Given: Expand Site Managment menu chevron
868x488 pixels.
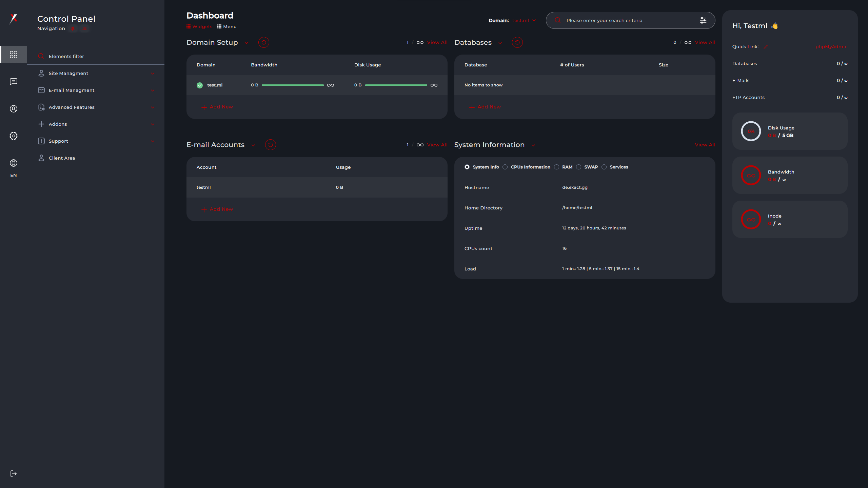Looking at the screenshot, I should point(153,74).
